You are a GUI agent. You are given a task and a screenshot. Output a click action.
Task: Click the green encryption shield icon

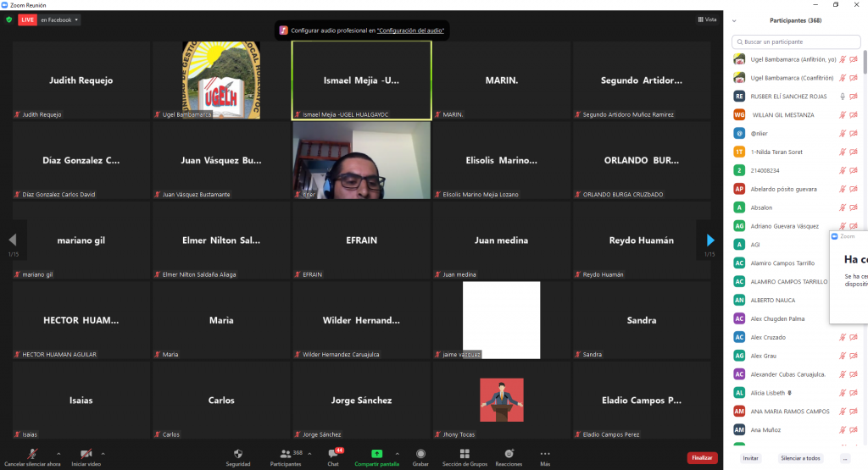tap(8, 19)
